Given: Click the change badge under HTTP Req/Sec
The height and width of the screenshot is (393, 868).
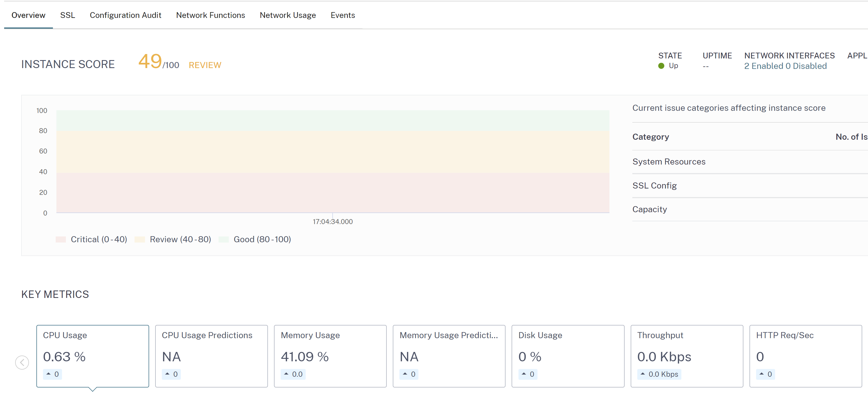Looking at the screenshot, I should [765, 374].
